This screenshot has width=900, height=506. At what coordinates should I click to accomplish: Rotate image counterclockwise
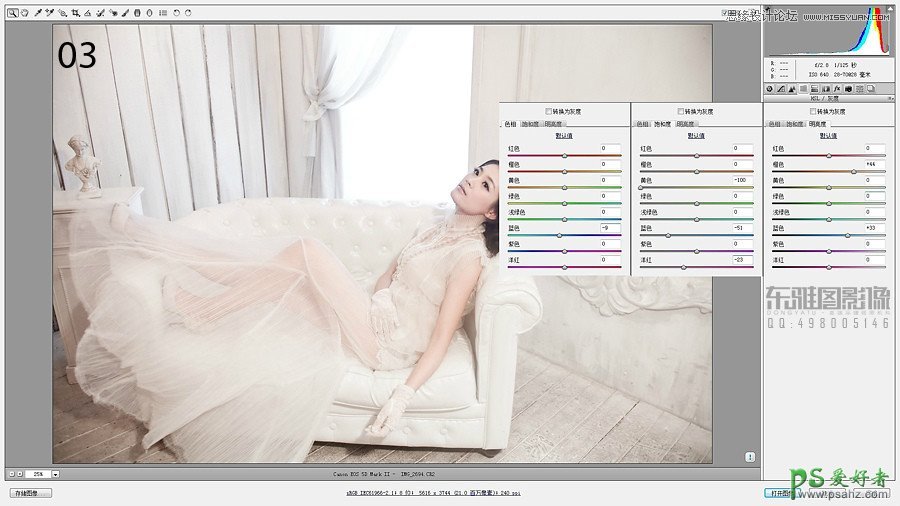[177, 13]
